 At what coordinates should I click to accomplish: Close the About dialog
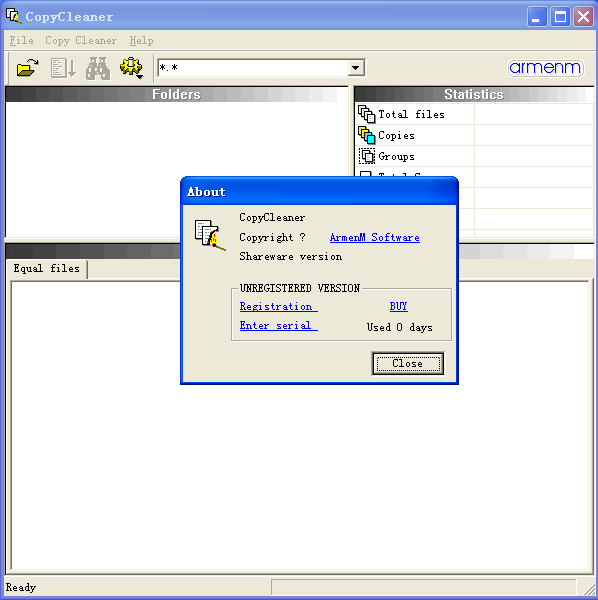click(x=408, y=364)
